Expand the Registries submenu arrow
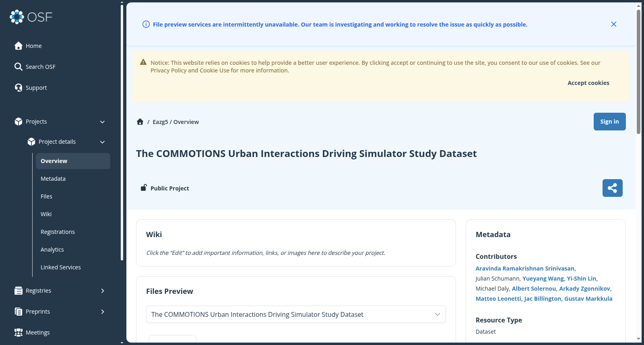 103,291
